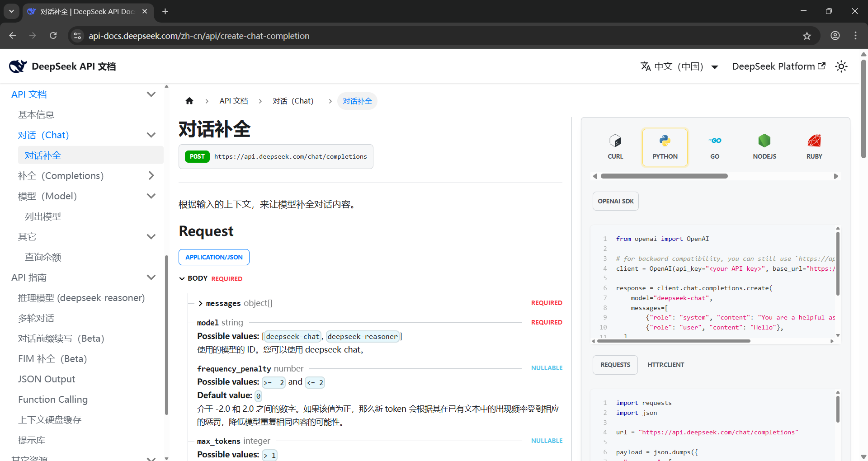Switch to the HTTP.CLIENT variant tab
Screen dimensions: 868x461
click(665, 365)
